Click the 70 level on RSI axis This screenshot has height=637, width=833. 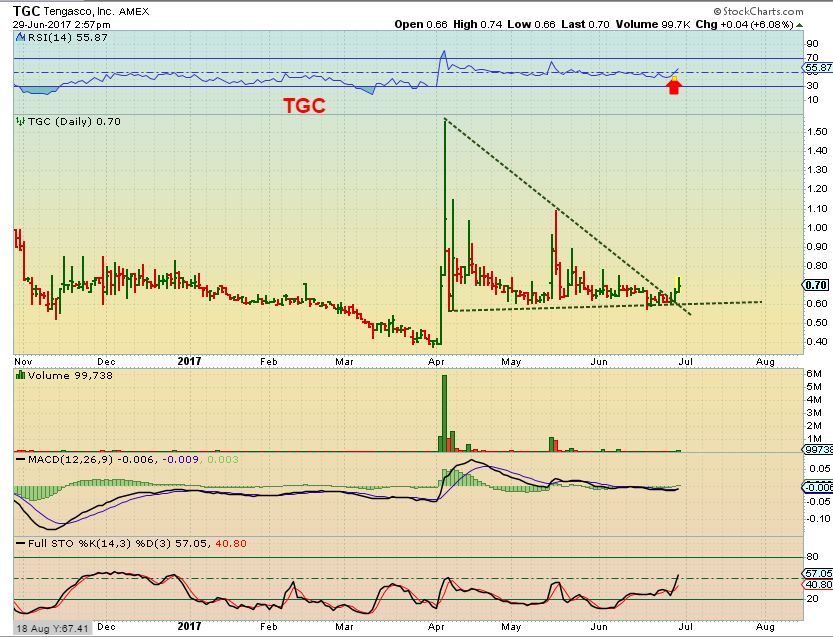coord(812,57)
